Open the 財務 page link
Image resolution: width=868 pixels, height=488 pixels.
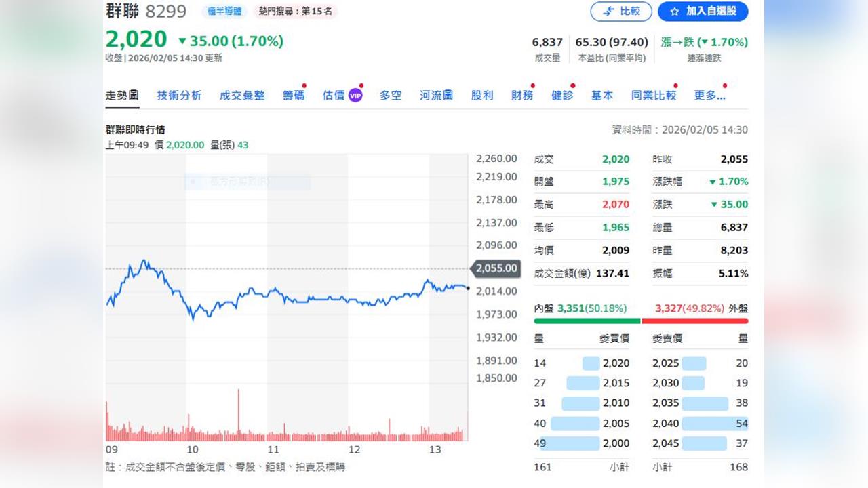[521, 96]
